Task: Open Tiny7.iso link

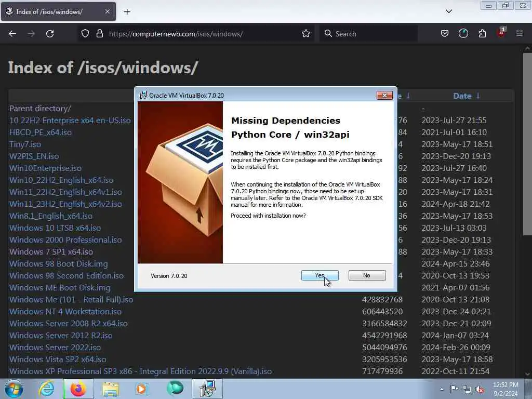Action: (25, 144)
